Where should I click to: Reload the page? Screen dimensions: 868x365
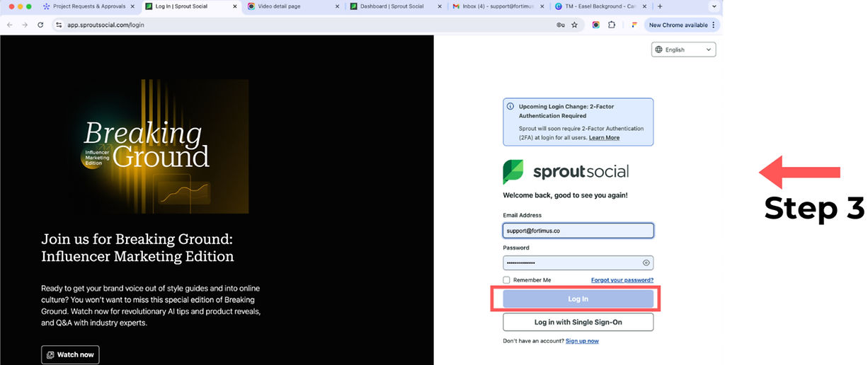click(x=40, y=25)
